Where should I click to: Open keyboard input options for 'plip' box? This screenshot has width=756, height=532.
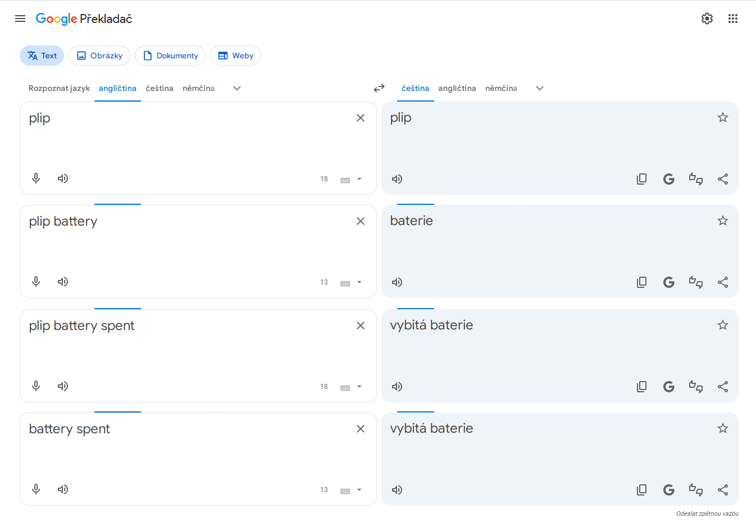[359, 179]
